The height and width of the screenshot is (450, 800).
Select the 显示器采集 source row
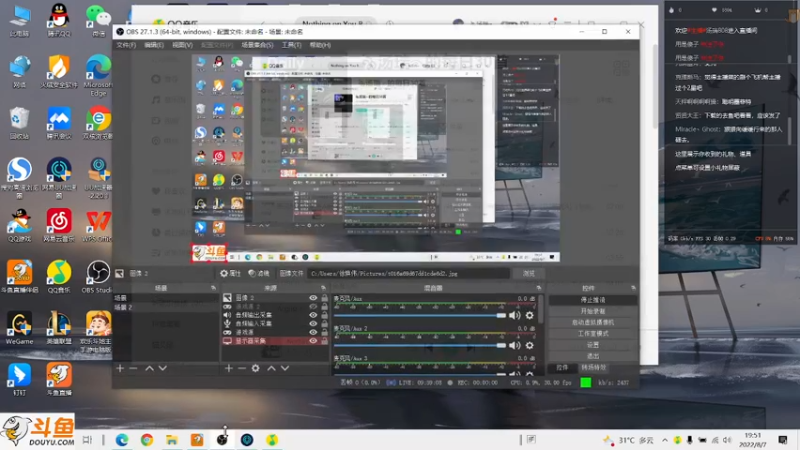click(x=275, y=341)
